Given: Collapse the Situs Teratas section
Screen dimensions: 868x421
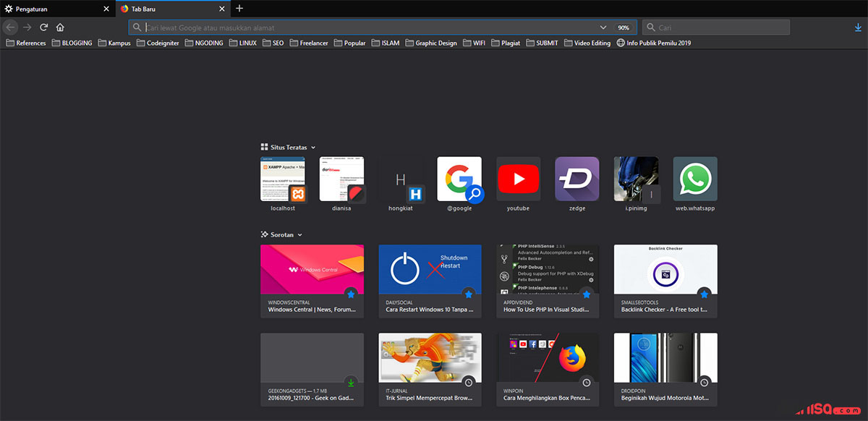Looking at the screenshot, I should pos(312,147).
